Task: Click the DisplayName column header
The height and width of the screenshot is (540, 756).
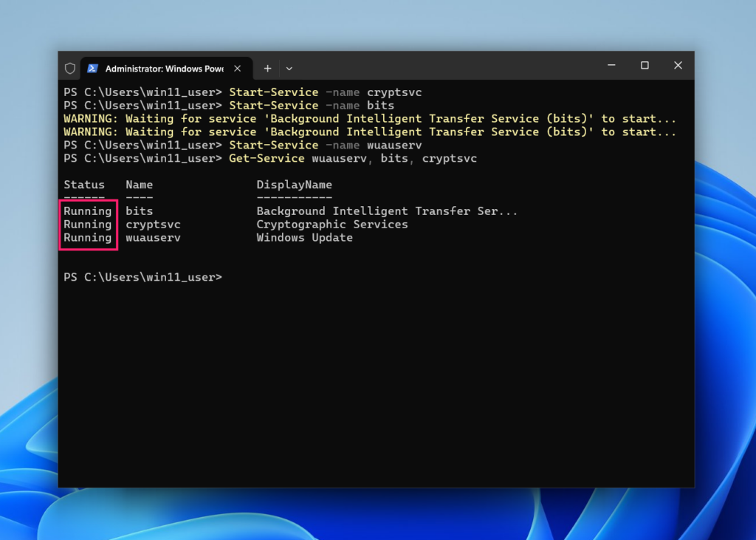Action: pyautogui.click(x=294, y=185)
